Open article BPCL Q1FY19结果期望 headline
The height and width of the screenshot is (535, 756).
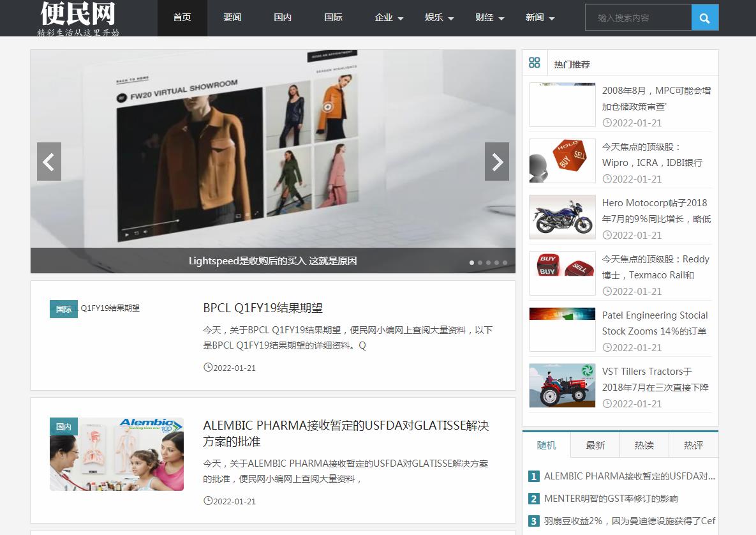[263, 308]
